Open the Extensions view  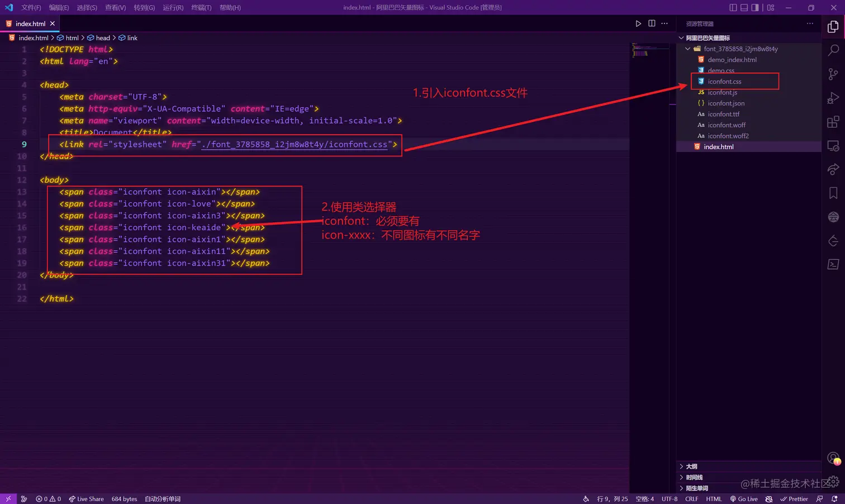(x=833, y=122)
